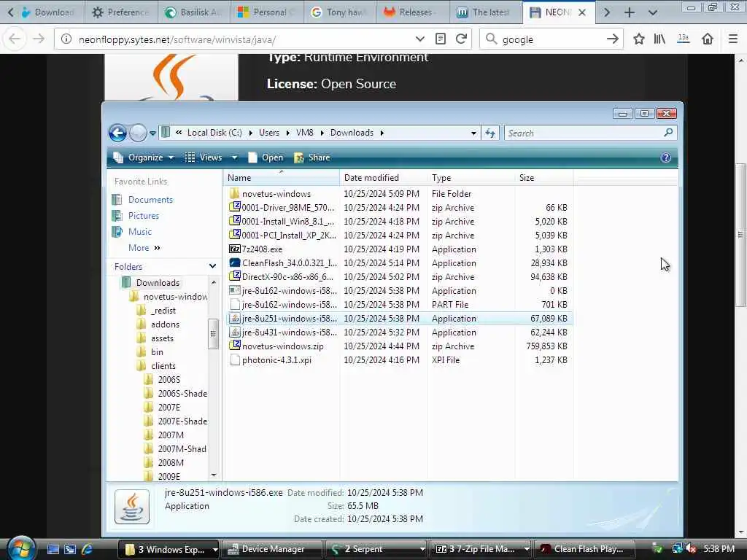747x560 pixels.
Task: Open the browser URL history dropdown
Action: tap(419, 39)
